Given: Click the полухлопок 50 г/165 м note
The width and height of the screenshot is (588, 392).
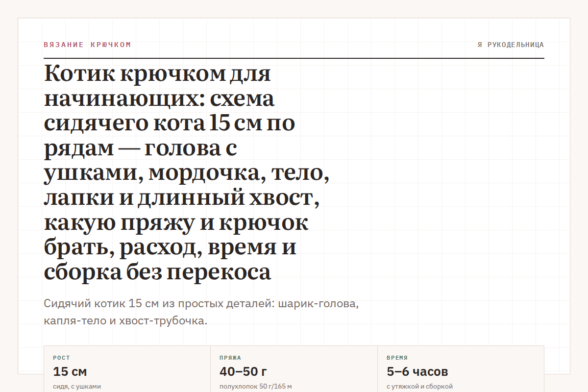Looking at the screenshot, I should click(x=256, y=386).
